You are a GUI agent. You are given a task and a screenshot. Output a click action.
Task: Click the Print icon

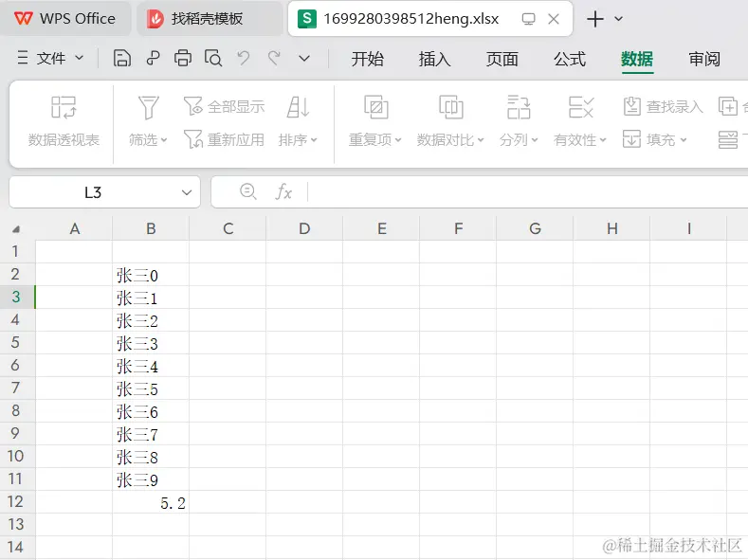[x=183, y=59]
